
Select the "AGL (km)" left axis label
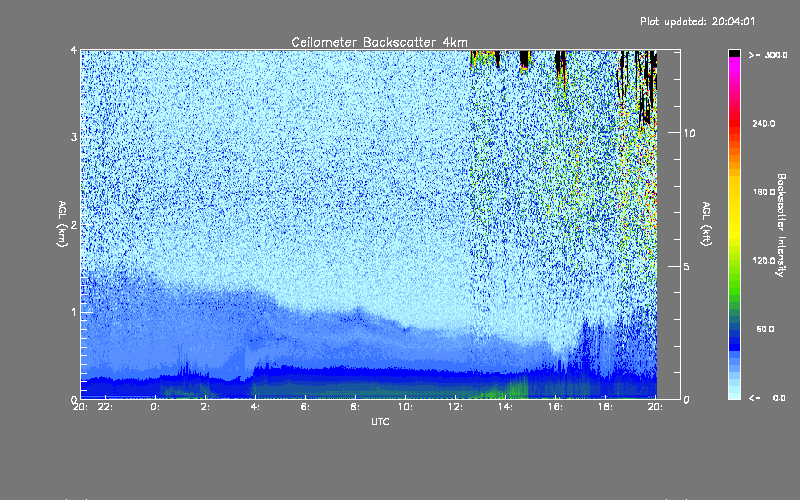point(62,224)
